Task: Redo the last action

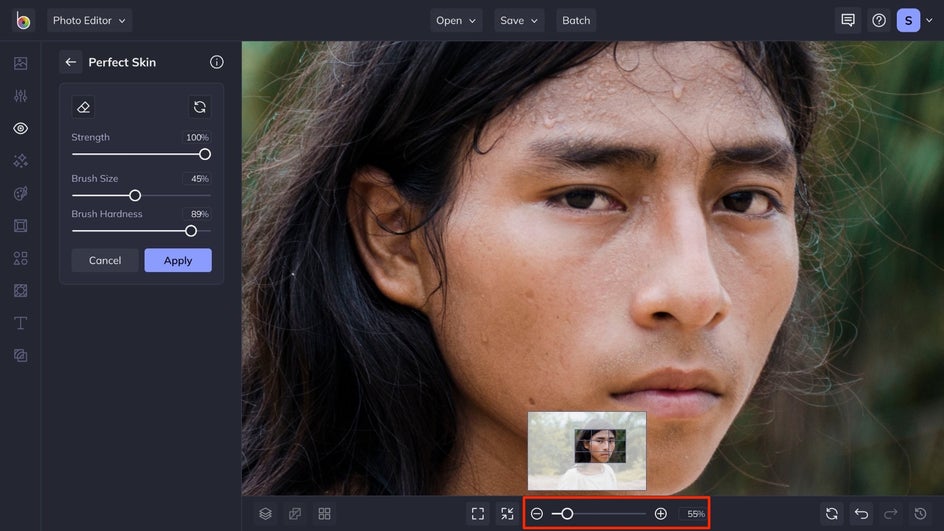Action: click(891, 514)
